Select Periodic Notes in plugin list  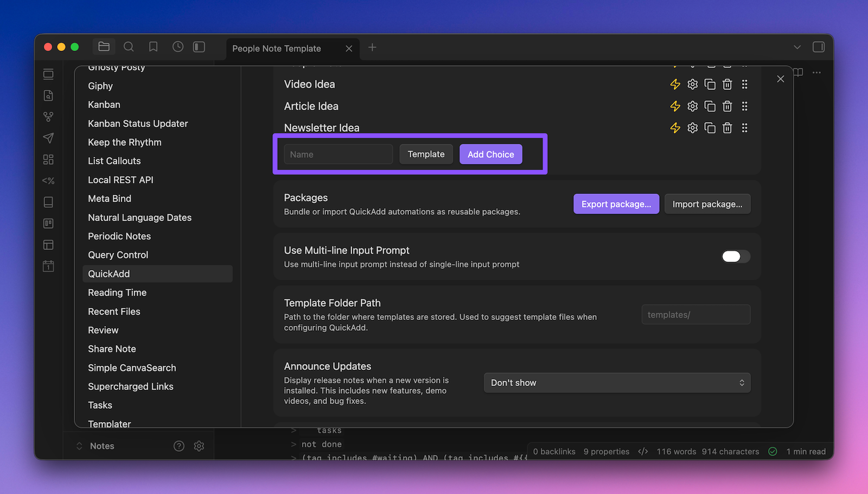[119, 236]
